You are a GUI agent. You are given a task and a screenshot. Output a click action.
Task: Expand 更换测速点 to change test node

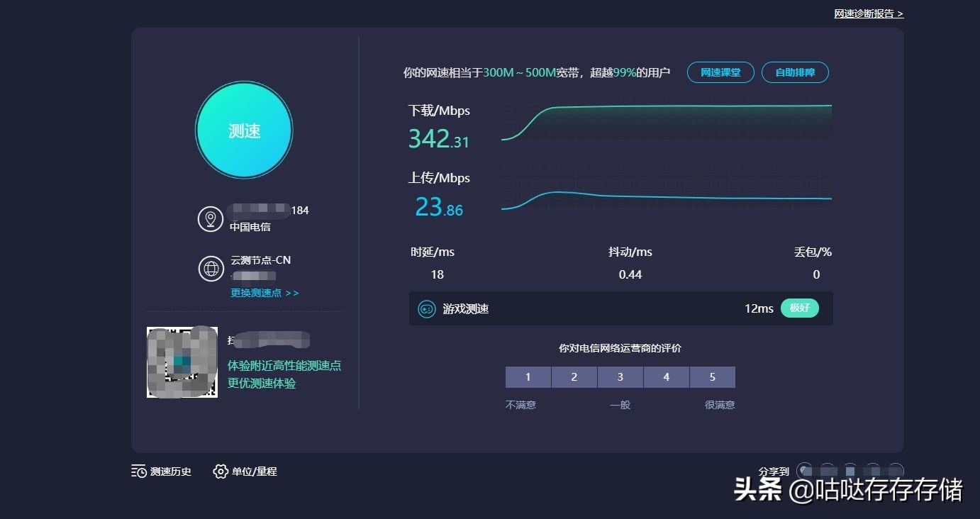pyautogui.click(x=264, y=292)
